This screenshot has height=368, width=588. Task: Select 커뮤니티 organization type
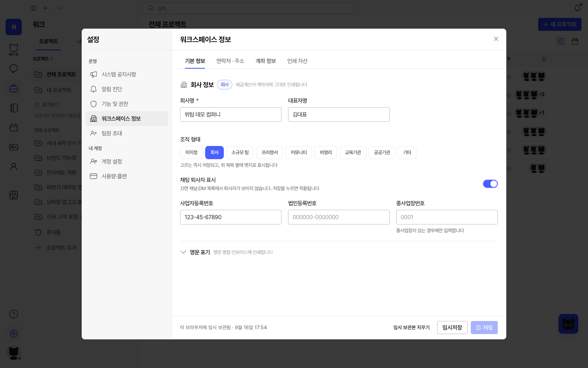point(299,153)
